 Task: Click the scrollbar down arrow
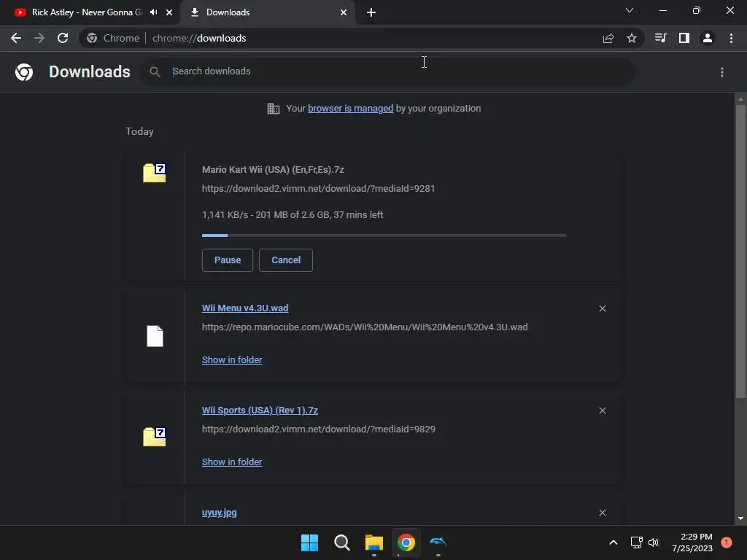(x=740, y=518)
